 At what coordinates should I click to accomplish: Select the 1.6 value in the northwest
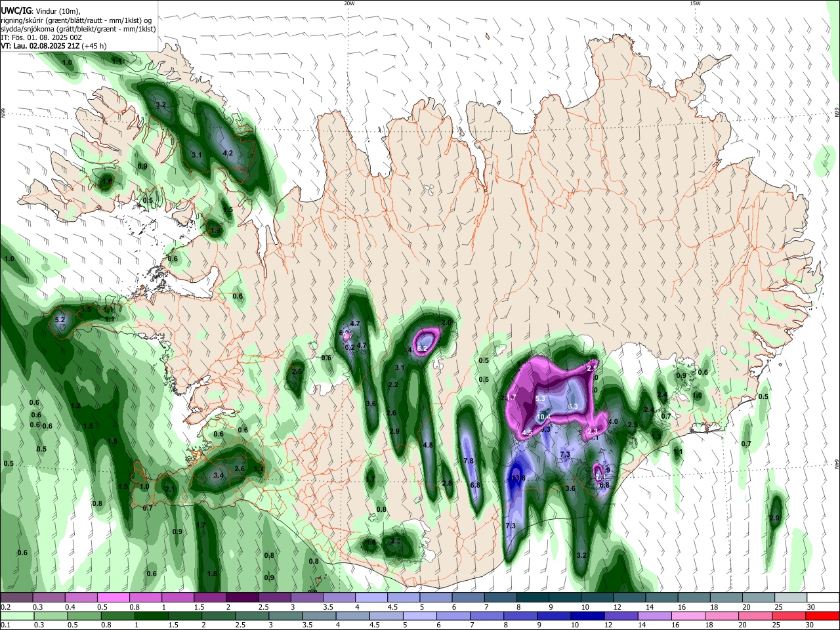[x=108, y=180]
